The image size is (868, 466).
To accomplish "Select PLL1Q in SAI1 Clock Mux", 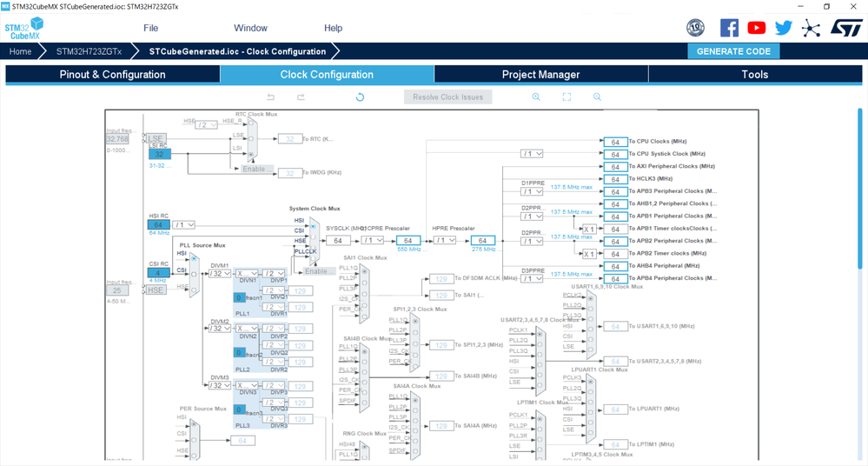I will (364, 271).
